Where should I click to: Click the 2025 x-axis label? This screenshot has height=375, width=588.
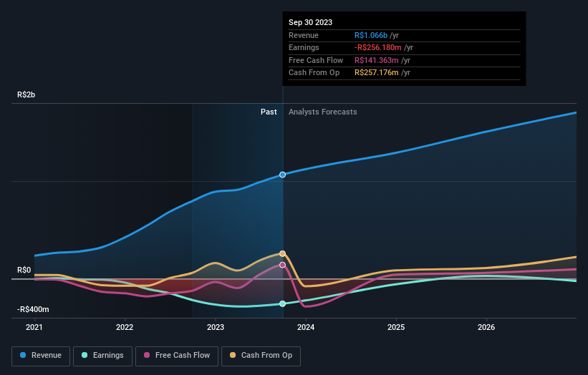396,328
